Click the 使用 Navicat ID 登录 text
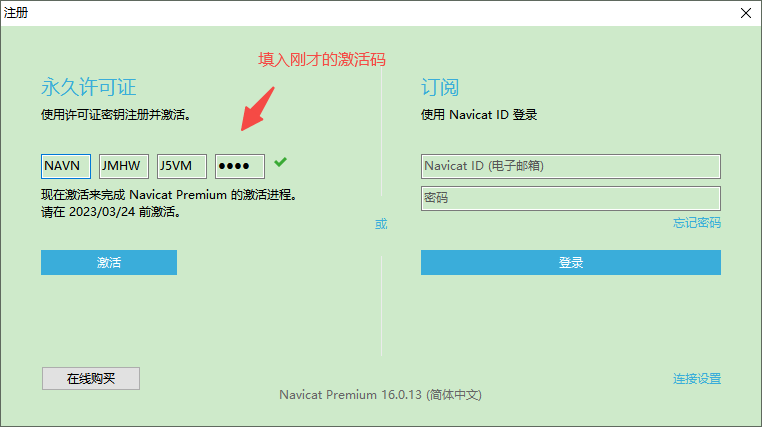Viewport: 762px width, 427px height. [479, 115]
